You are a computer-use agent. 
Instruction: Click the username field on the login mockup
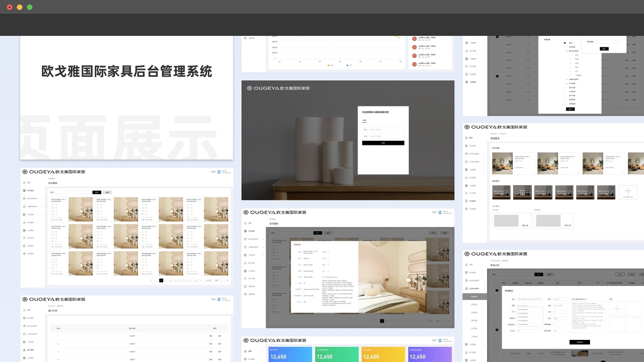click(383, 130)
